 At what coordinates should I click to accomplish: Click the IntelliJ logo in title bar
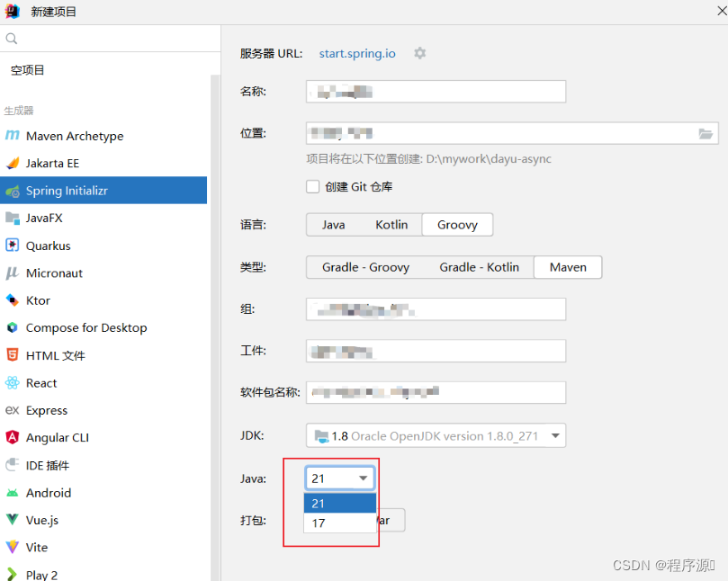coord(13,11)
